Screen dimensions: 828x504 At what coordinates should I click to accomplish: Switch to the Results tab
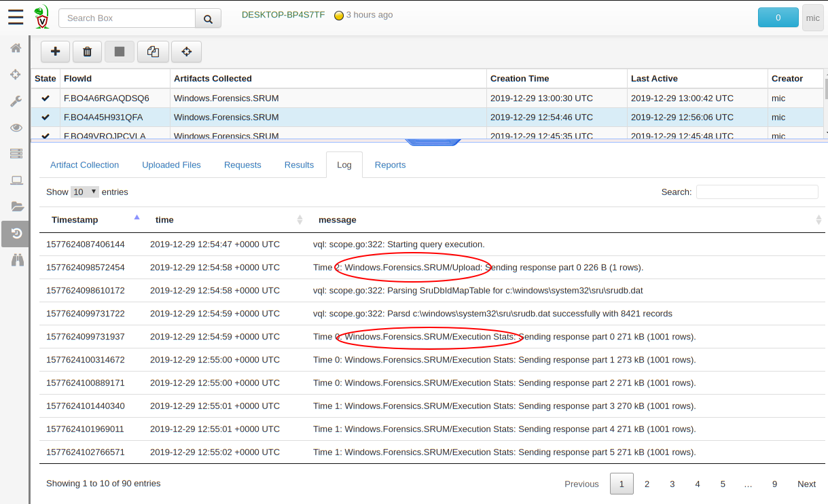(x=299, y=165)
